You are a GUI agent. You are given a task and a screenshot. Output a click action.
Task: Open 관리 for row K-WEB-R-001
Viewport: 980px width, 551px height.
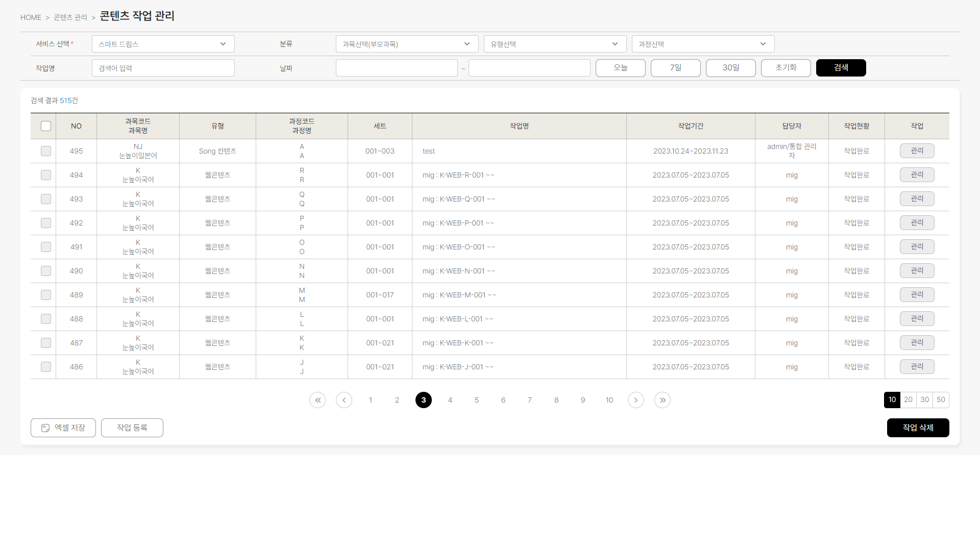[x=917, y=174]
